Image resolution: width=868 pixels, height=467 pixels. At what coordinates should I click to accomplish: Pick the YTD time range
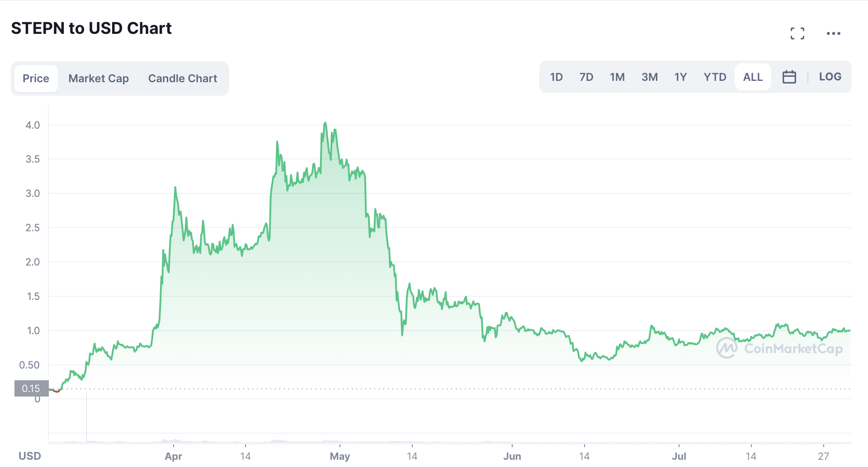point(715,77)
